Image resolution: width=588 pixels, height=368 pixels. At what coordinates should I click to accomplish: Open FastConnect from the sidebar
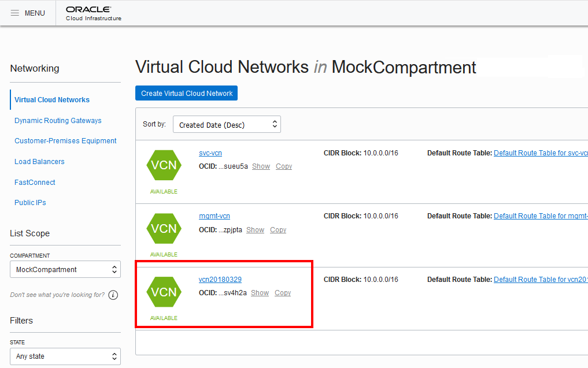point(34,182)
